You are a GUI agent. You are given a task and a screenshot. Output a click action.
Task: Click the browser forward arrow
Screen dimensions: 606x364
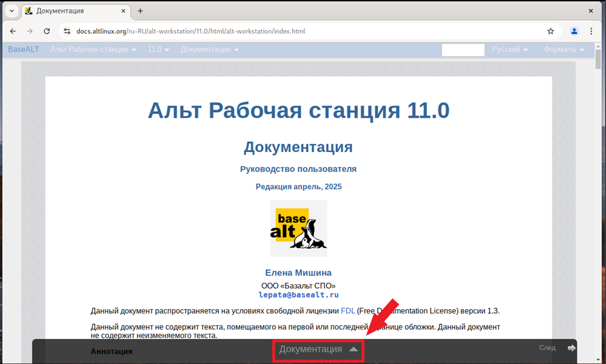click(30, 31)
